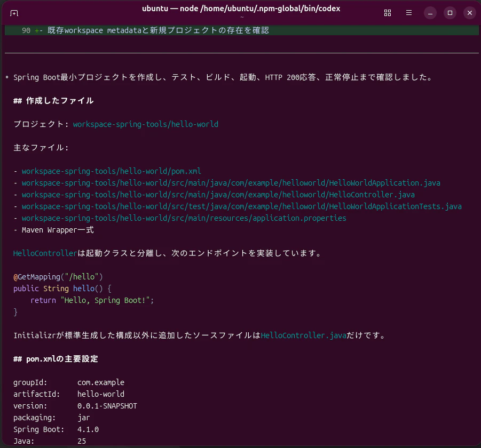Click the return "Hello, Spring Boot!" line
The image size is (481, 448).
pyautogui.click(x=92, y=300)
